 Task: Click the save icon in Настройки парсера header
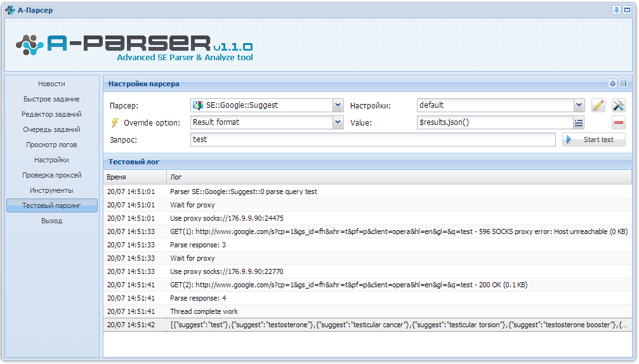624,84
